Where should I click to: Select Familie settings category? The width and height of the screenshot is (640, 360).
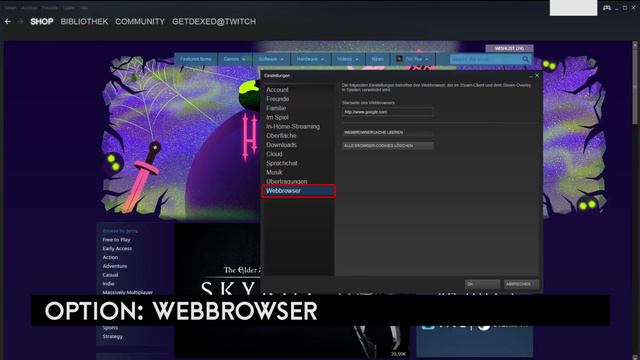[276, 108]
